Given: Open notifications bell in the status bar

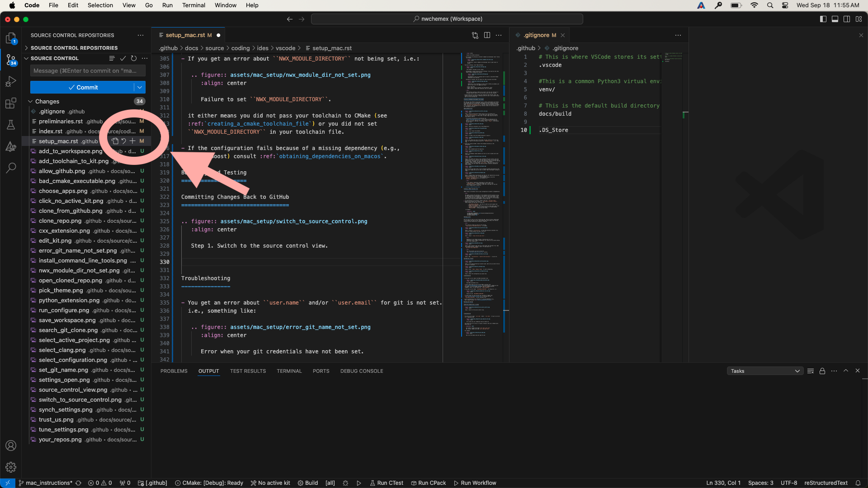Looking at the screenshot, I should (858, 483).
